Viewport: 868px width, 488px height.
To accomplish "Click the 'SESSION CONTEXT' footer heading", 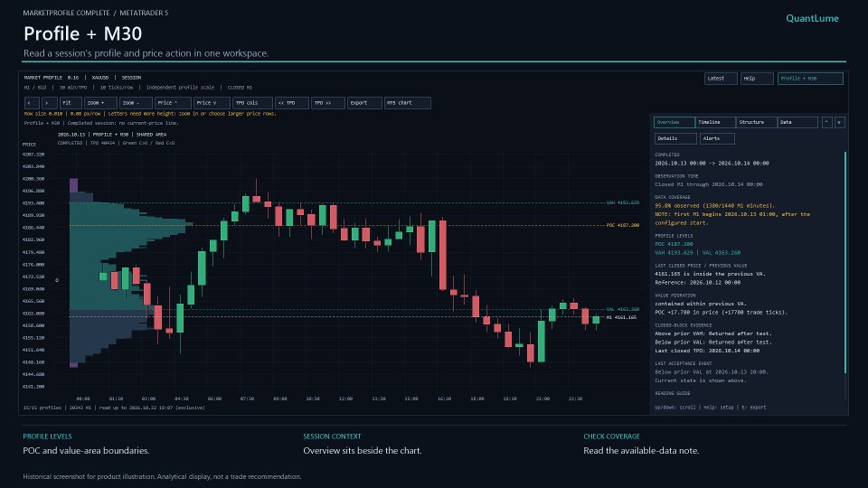I will [x=332, y=436].
